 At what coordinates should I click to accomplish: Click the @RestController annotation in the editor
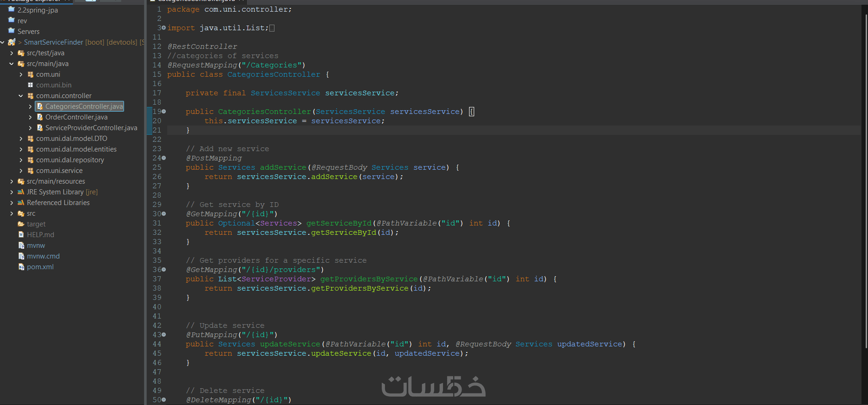202,46
